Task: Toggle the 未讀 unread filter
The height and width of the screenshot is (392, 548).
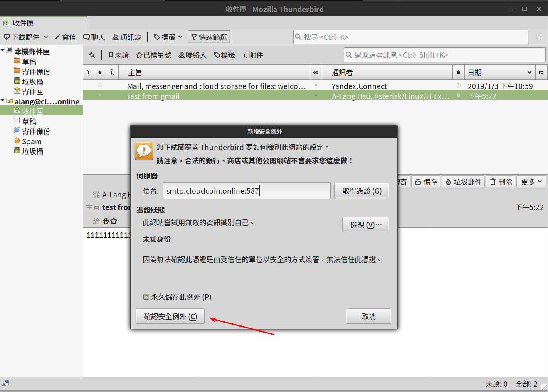Action: tap(118, 55)
